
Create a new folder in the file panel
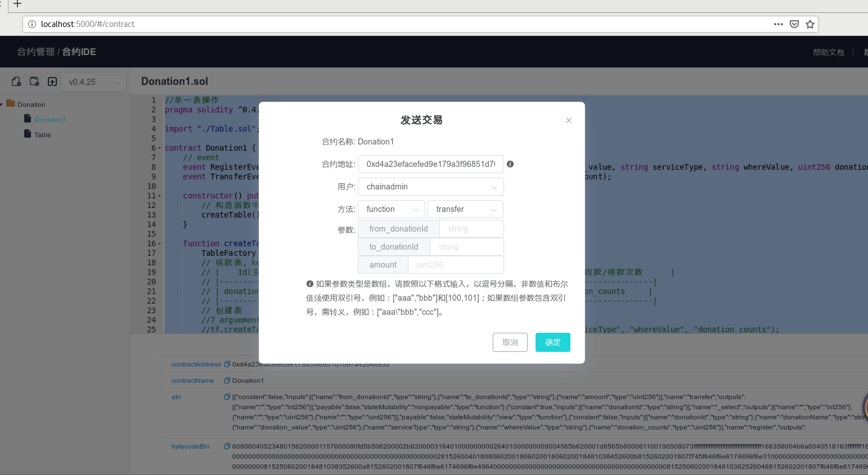pos(34,81)
